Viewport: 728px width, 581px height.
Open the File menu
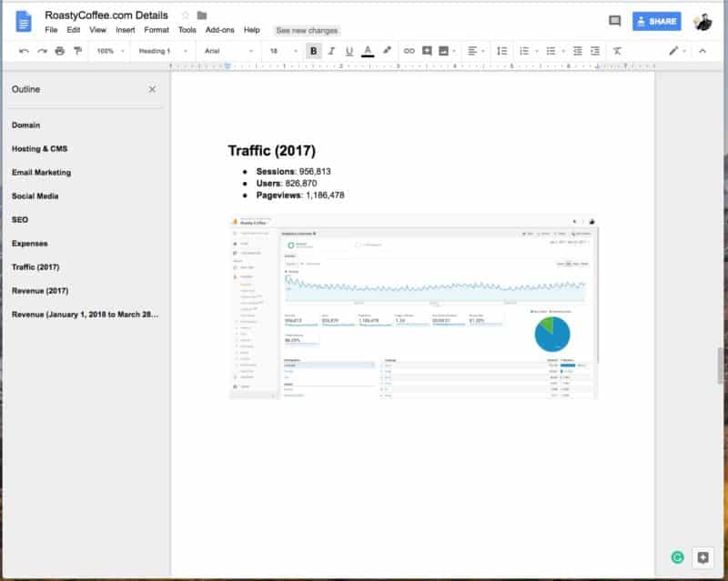point(51,30)
